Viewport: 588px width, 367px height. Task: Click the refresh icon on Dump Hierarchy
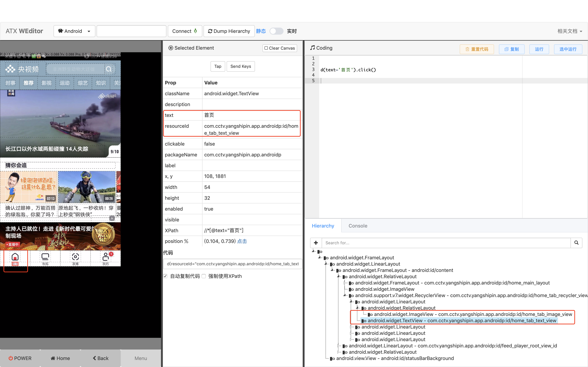point(210,31)
